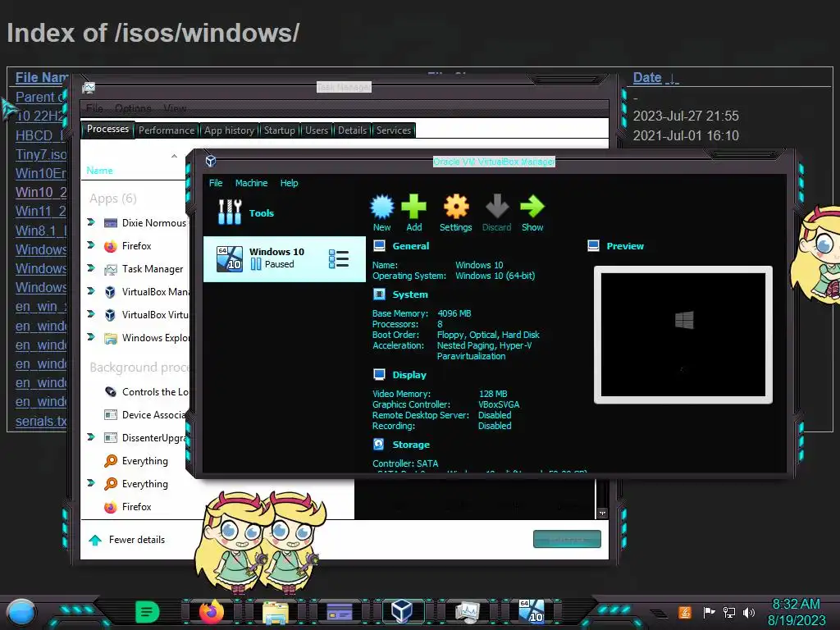Switch to the Performance tab
Viewport: 840px width, 630px height.
167,130
